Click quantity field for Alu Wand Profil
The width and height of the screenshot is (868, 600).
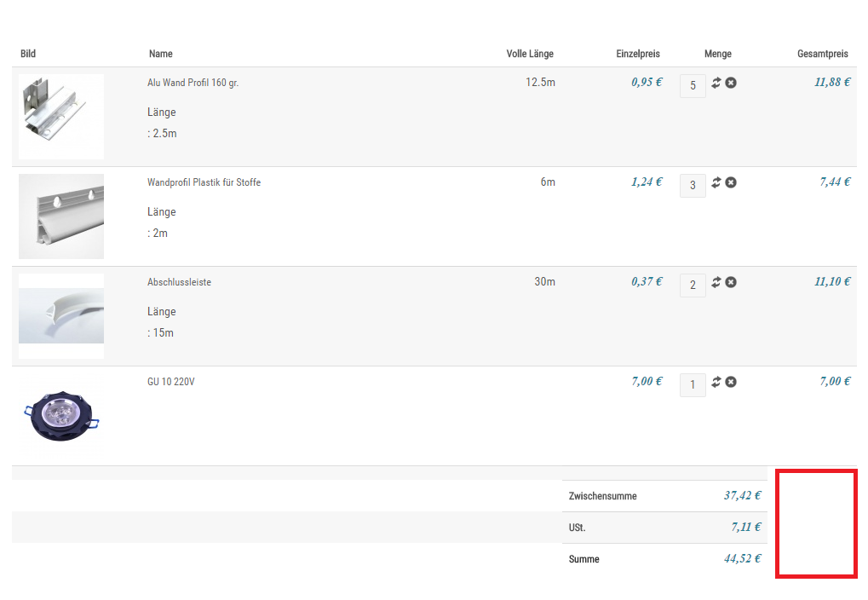click(x=693, y=85)
